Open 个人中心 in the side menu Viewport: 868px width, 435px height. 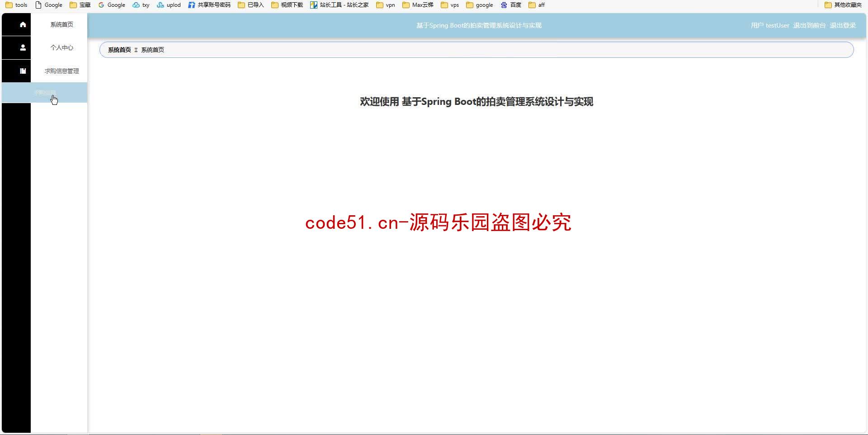(x=62, y=47)
